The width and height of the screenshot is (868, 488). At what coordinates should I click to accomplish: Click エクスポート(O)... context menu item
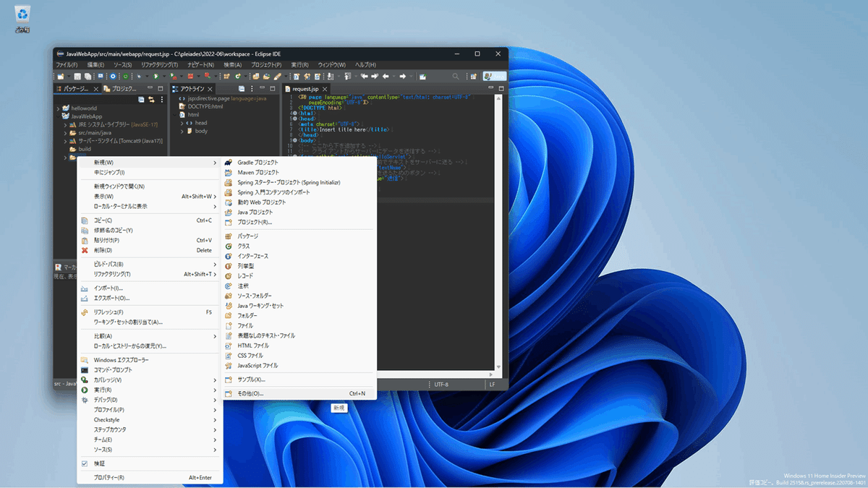(x=150, y=298)
